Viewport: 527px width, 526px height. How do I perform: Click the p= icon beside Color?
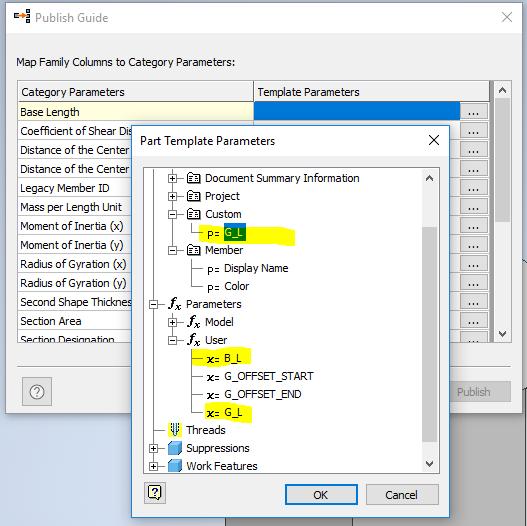click(x=213, y=287)
